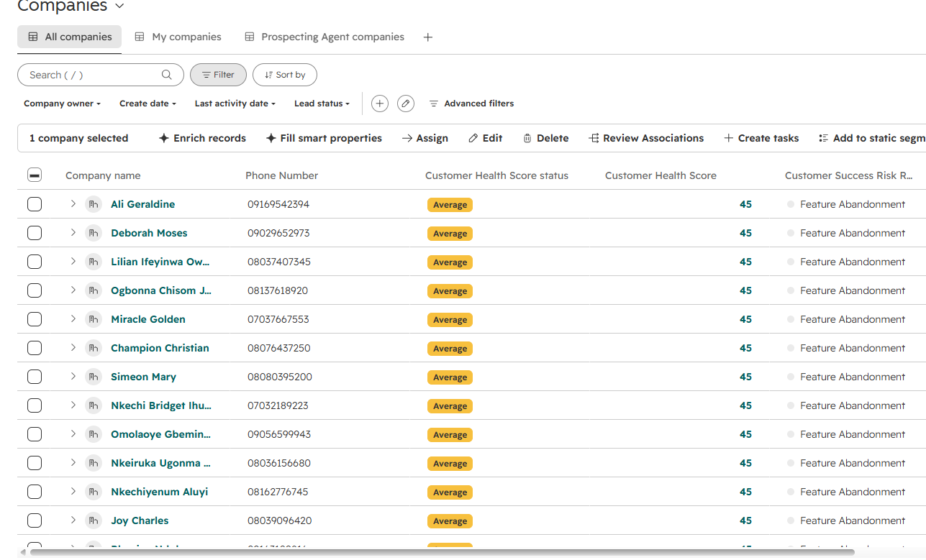Tick the Ogbonna Chisom row checkbox
Image resolution: width=926 pixels, height=560 pixels.
tap(35, 290)
